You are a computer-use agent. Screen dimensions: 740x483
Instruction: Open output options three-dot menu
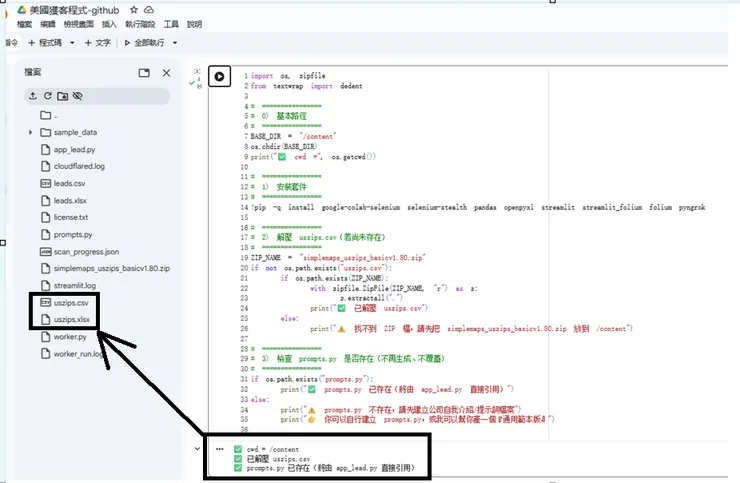pyautogui.click(x=219, y=449)
